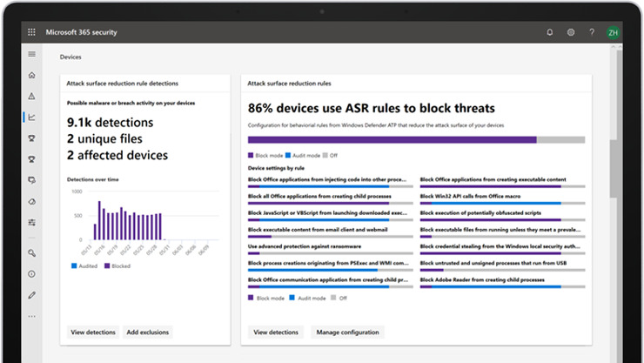Viewport: 644px width, 363px height.
Task: Click tallest bar in Detections over time chart
Action: point(99,220)
